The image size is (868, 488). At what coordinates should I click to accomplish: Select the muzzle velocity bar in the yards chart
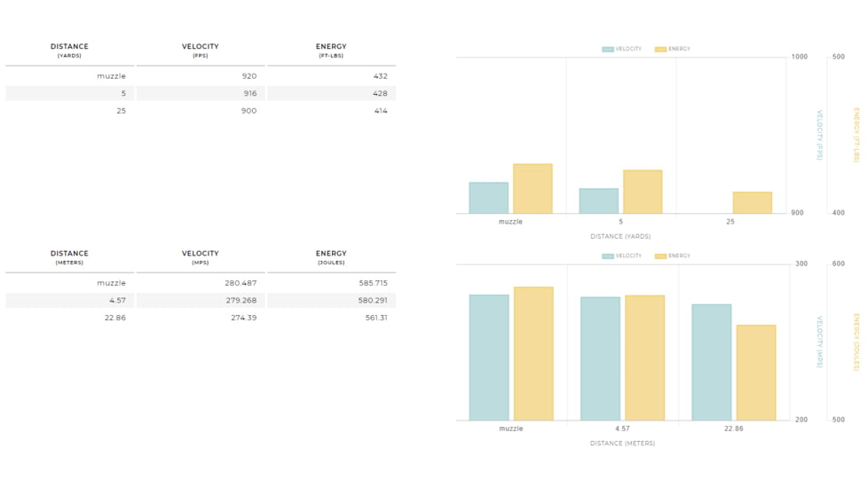[x=488, y=198]
